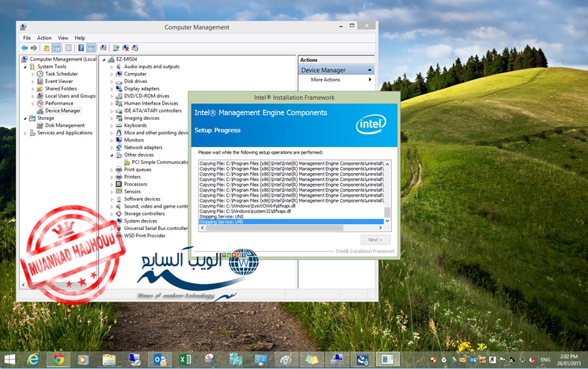Select the Print queues category
The image size is (588, 369).
point(138,170)
